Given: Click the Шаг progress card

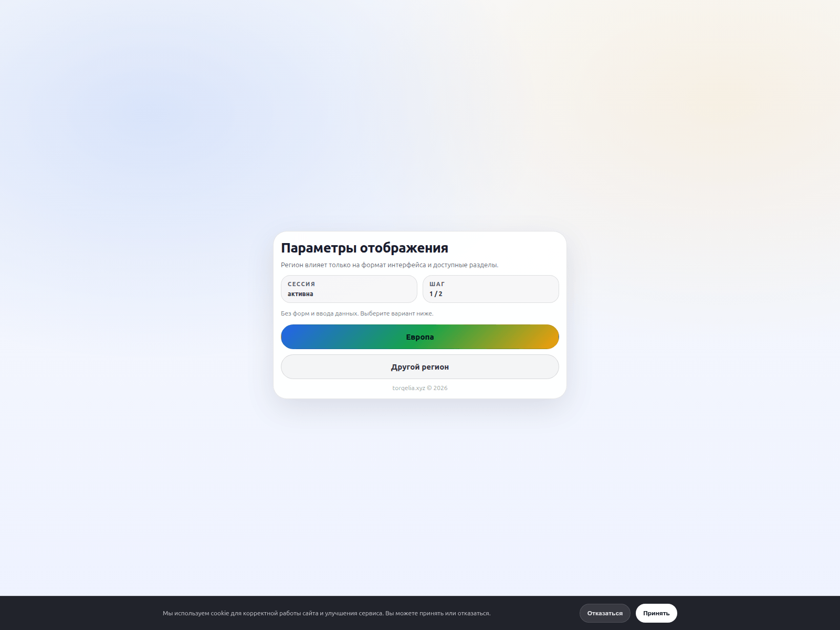Looking at the screenshot, I should [491, 289].
